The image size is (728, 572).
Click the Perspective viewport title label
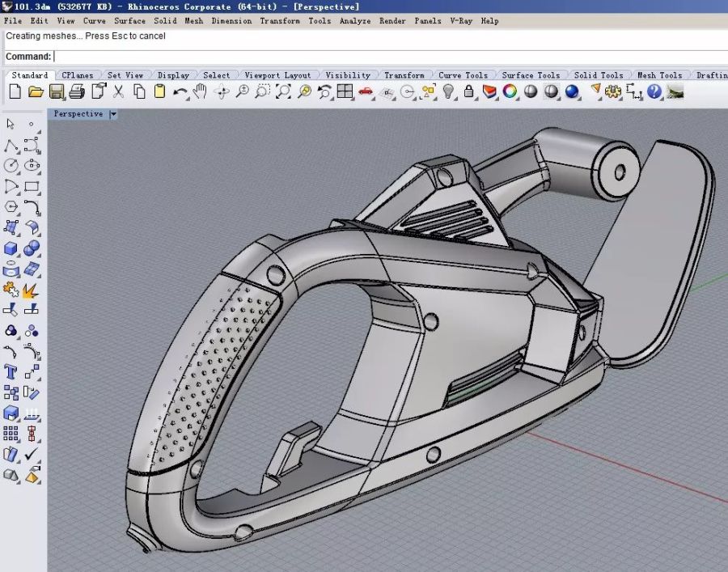[x=78, y=114]
